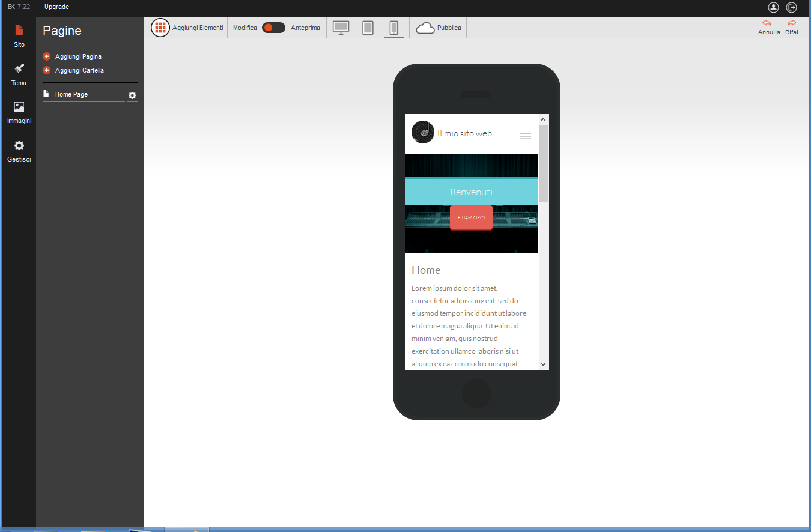811x532 pixels.
Task: Click the Home heading in preview
Action: click(426, 270)
